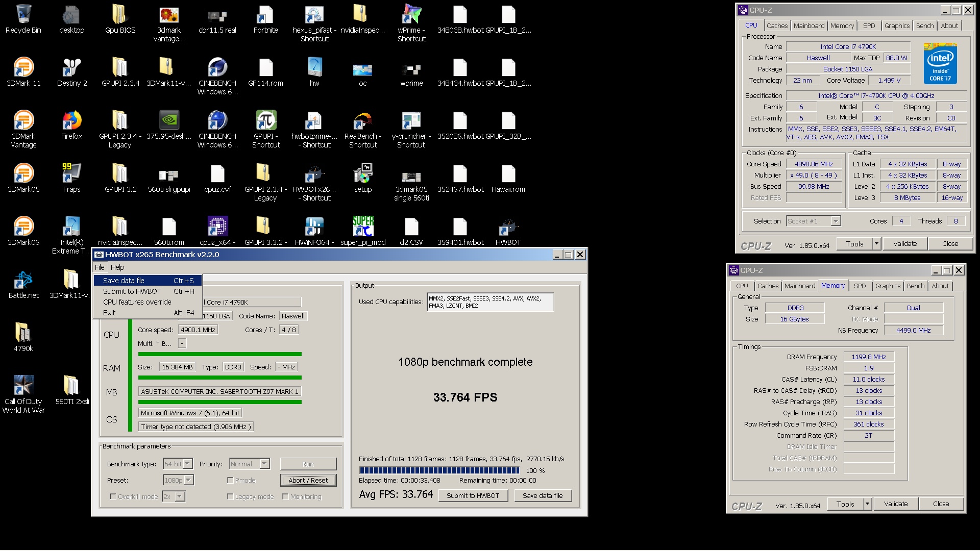This screenshot has width=980, height=551.
Task: Open the 4790k folder icon
Action: tap(23, 338)
